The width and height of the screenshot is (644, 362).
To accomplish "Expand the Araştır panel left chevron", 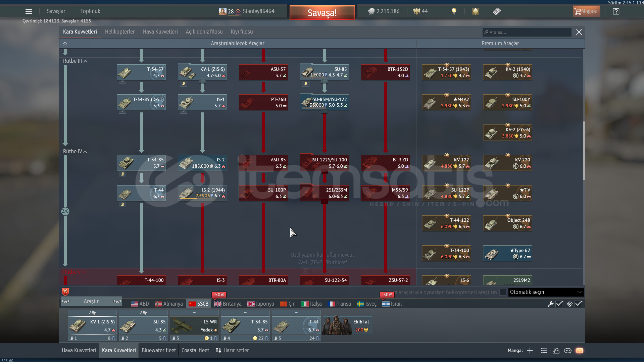I will (66, 302).
